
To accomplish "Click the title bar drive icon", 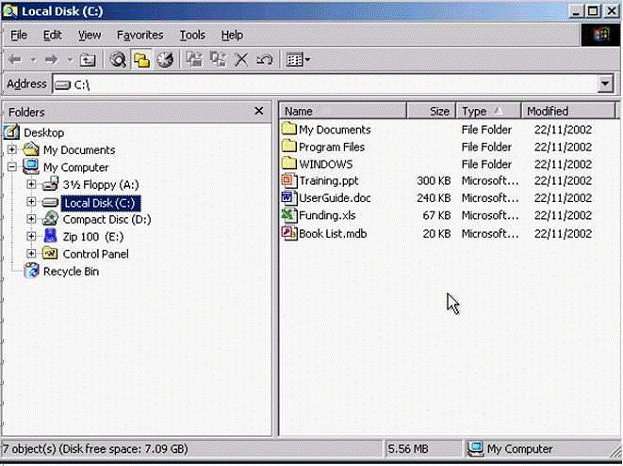I will (x=10, y=11).
